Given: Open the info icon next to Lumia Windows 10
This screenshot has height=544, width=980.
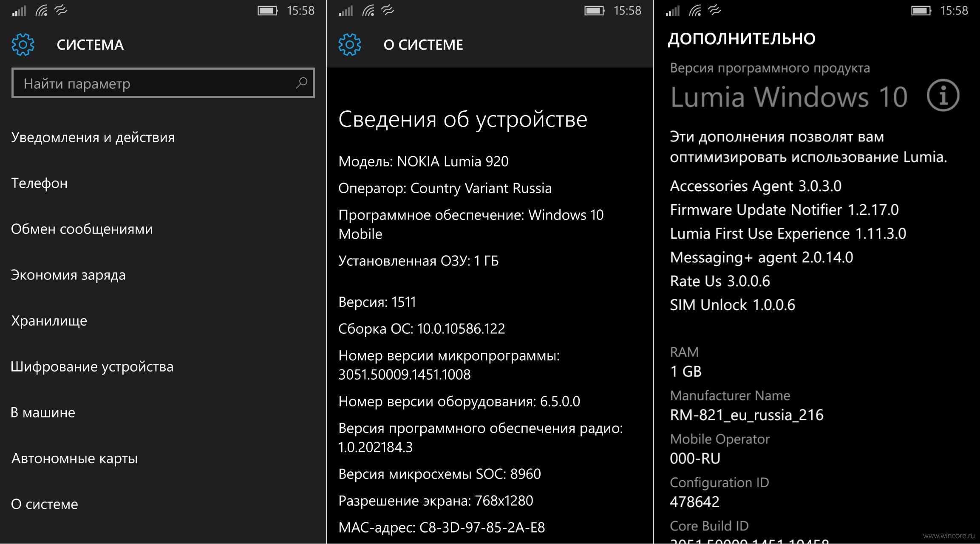Looking at the screenshot, I should 943,96.
